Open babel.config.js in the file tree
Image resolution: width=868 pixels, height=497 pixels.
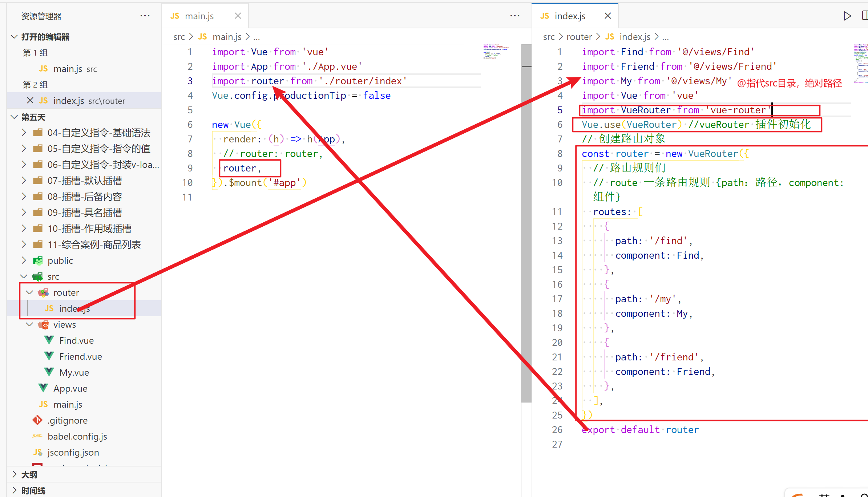[x=77, y=436]
